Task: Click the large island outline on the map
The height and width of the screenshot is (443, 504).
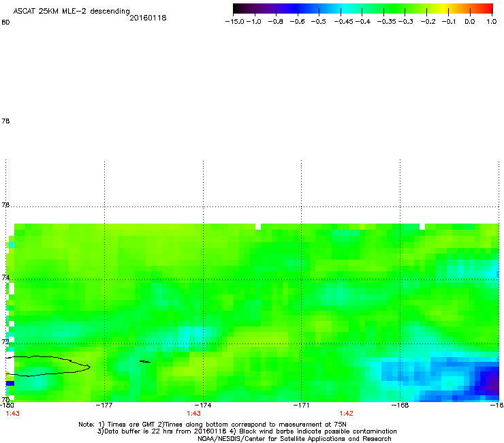Action: (48, 366)
